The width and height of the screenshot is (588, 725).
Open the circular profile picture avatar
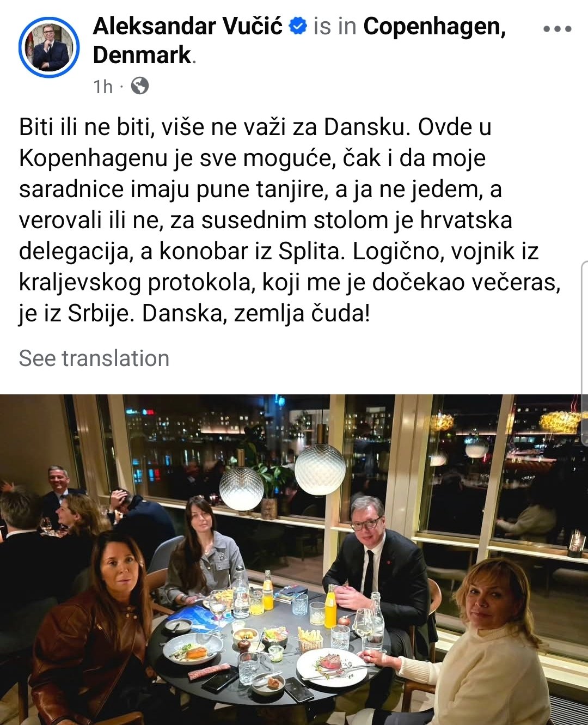pos(49,47)
